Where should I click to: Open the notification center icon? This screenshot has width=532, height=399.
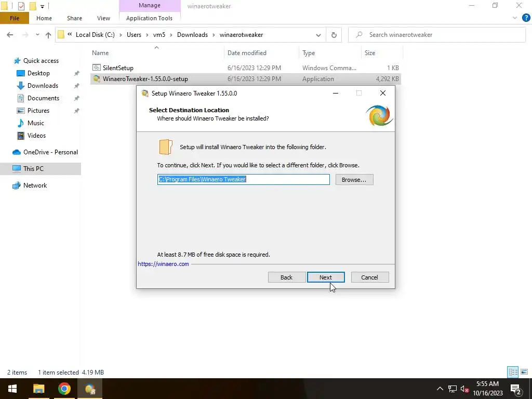coord(516,389)
